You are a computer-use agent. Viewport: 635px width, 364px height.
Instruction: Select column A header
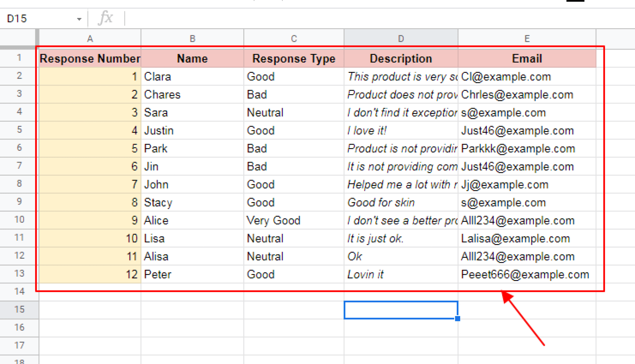click(90, 38)
